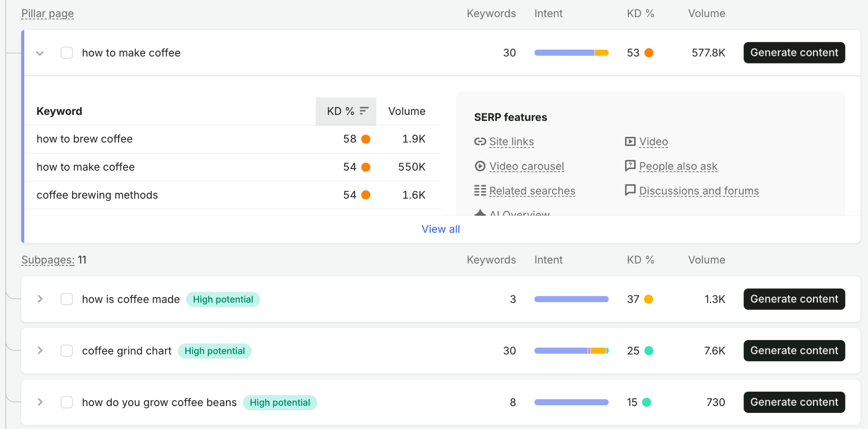Expand the 'coffee grind chart' subpage
The height and width of the screenshot is (429, 868).
[x=40, y=351]
